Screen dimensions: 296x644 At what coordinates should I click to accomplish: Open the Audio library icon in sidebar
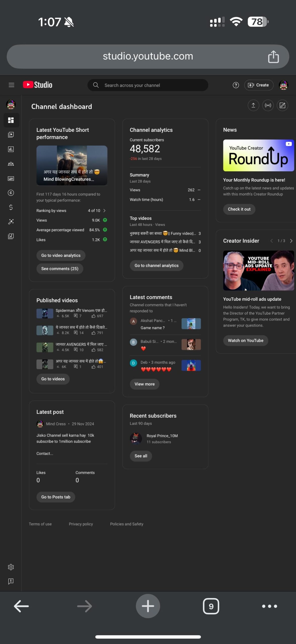(x=11, y=236)
